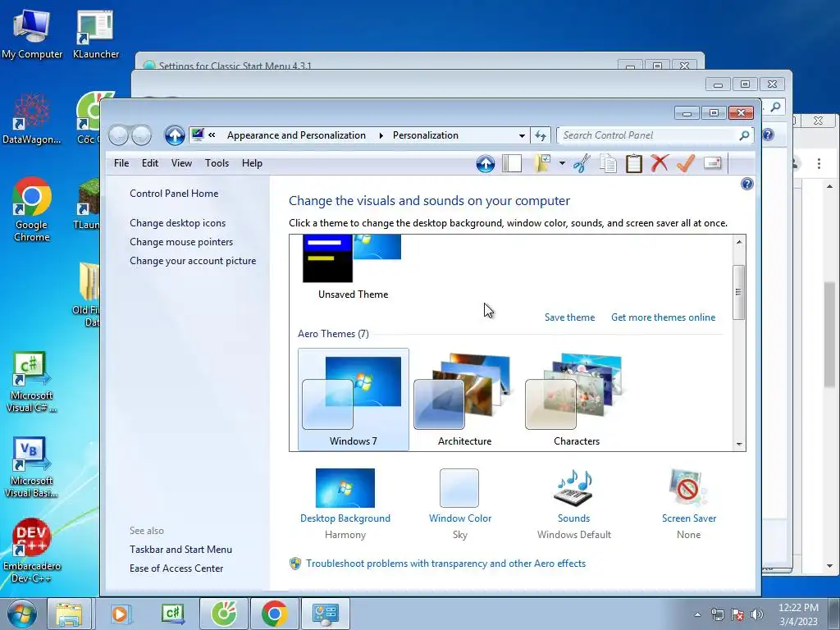
Task: Click the network tray icon
Action: click(717, 614)
